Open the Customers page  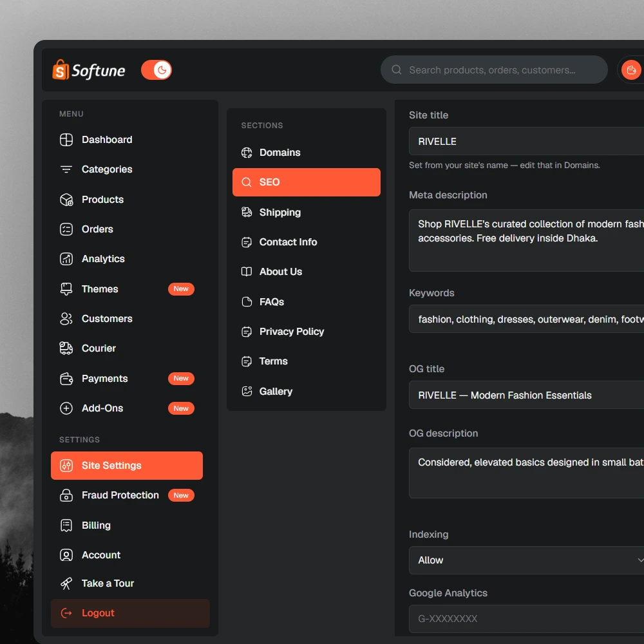pyautogui.click(x=126, y=319)
